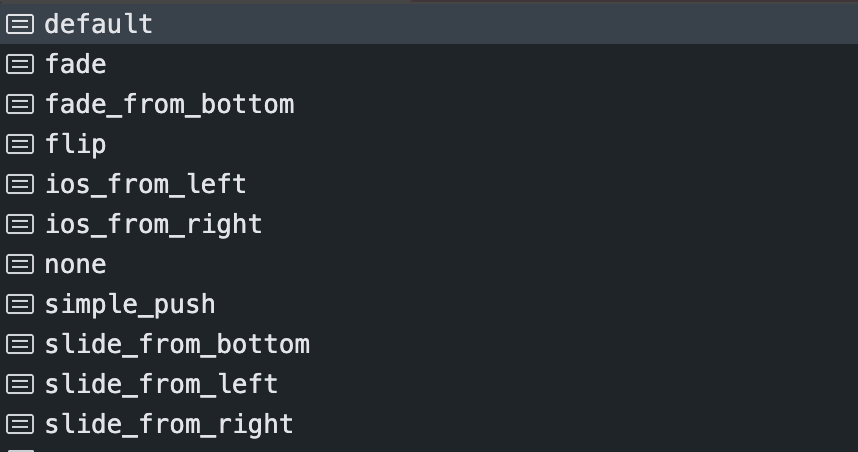
Task: Choose 'ios_from_left' from autocomplete
Action: point(145,184)
